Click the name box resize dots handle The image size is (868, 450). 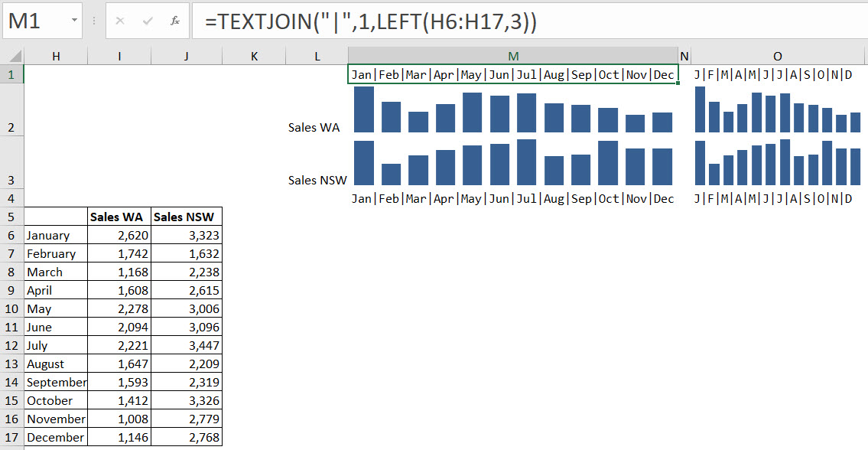pyautogui.click(x=93, y=21)
